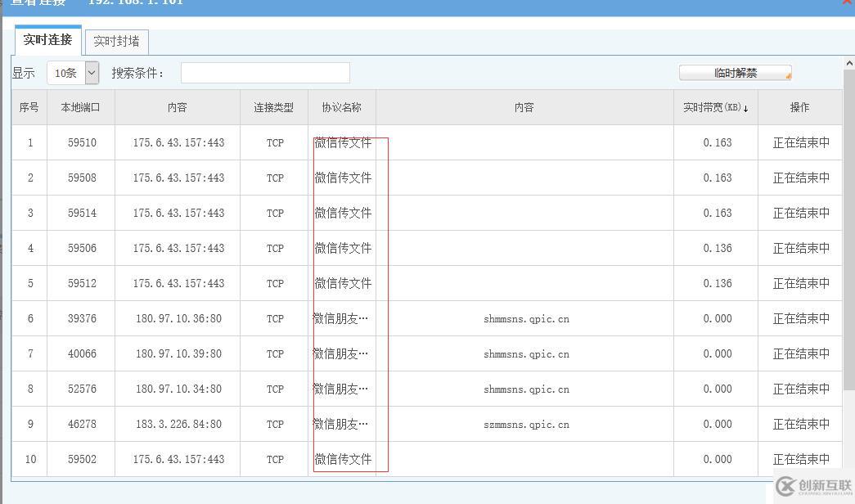
Task: Click shmmsns.qpic.cn in row 7
Action: [526, 354]
